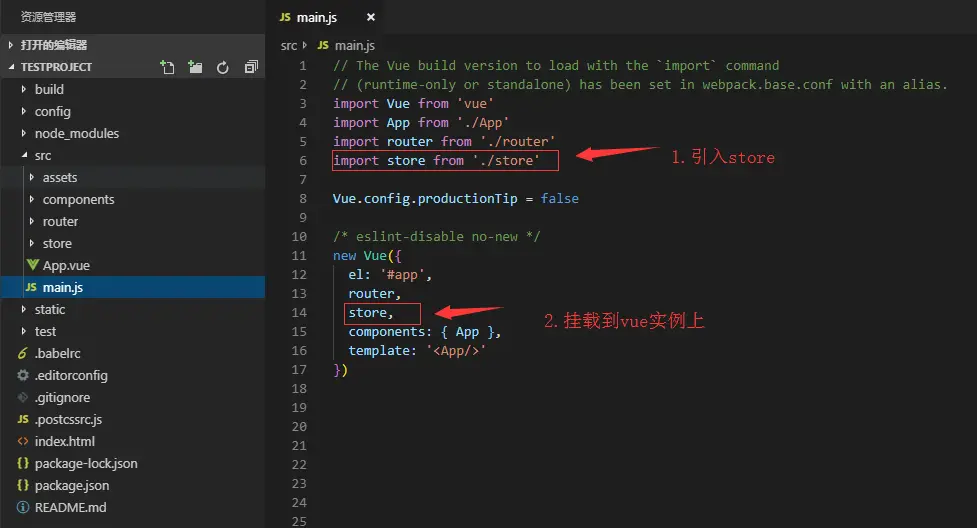The height and width of the screenshot is (528, 977).
Task: Click the braces icon beside package.json
Action: [23, 485]
